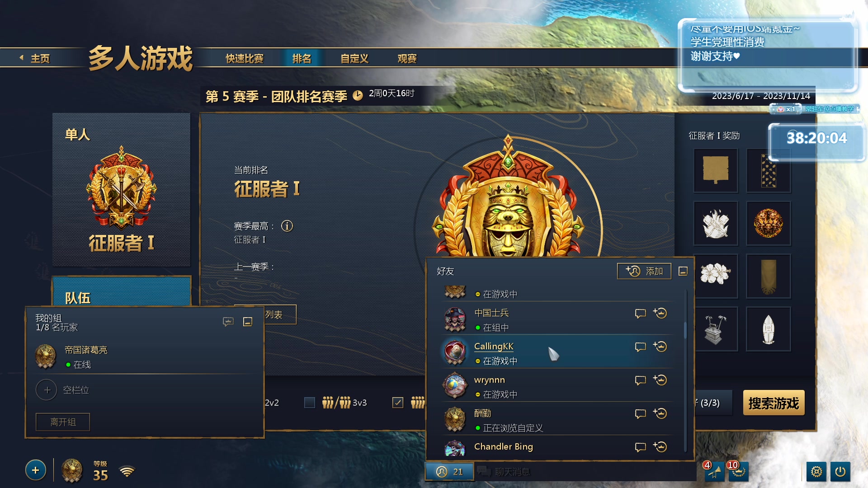Image resolution: width=868 pixels, height=488 pixels.
Task: Minimize the 我的组 group panel
Action: point(248,322)
